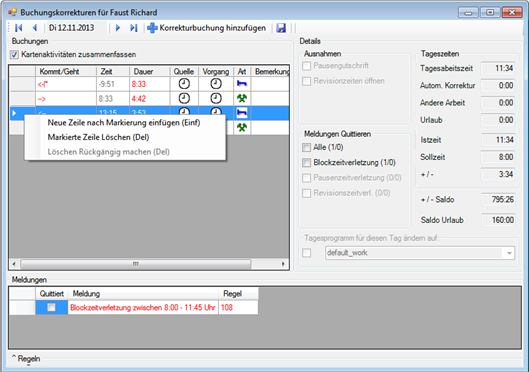This screenshot has width=529, height=372.
Task: Go to previous day arrow
Action: point(35,28)
